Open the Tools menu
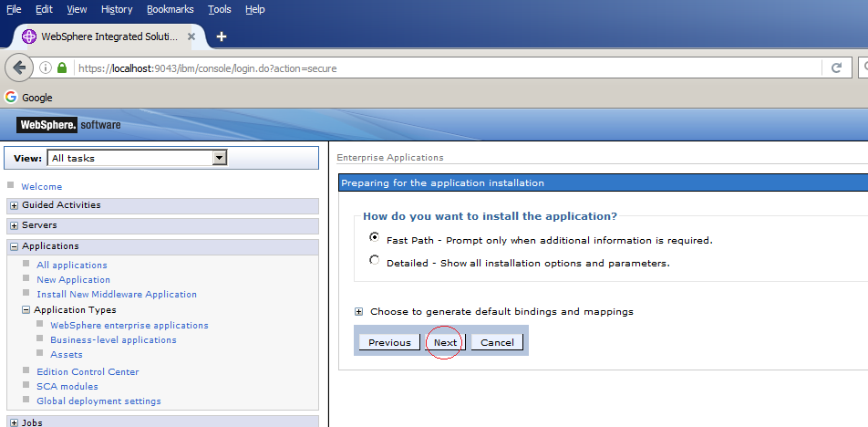Screen dimensions: 868x427 click(220, 9)
